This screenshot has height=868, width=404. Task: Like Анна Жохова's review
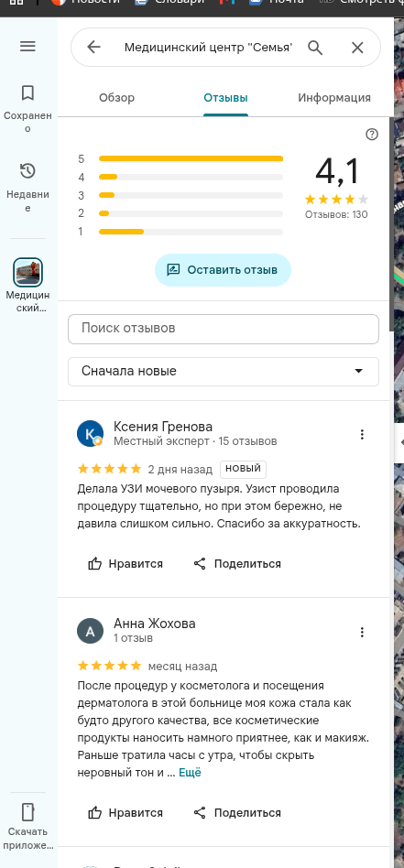126,813
